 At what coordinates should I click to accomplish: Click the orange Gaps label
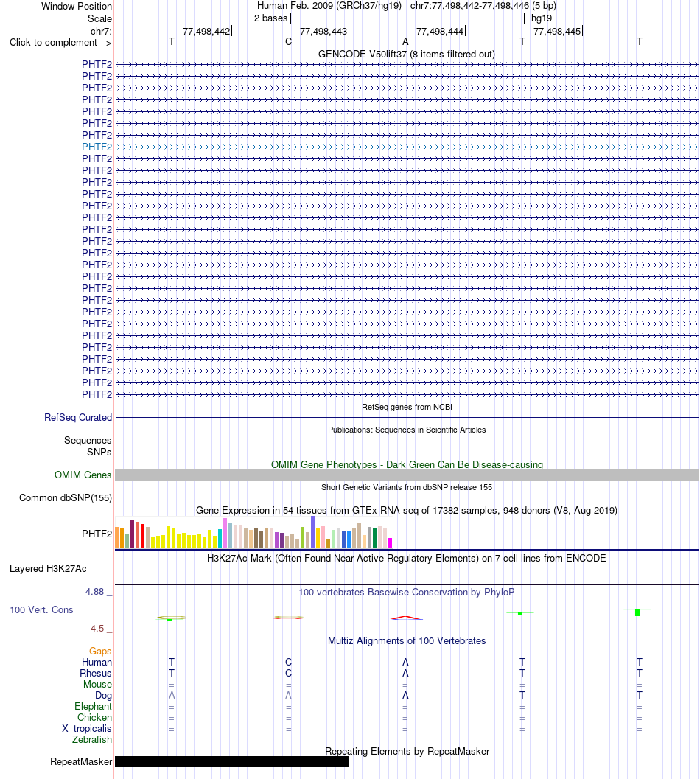(x=100, y=652)
